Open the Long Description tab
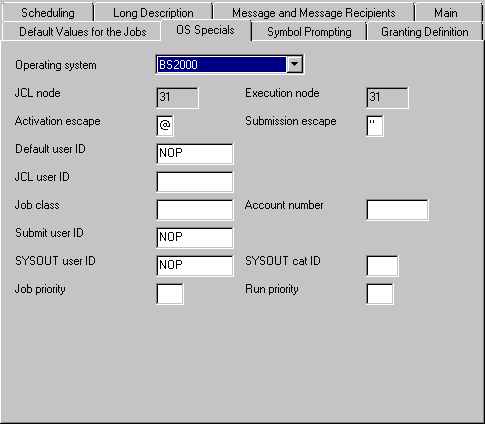 153,12
